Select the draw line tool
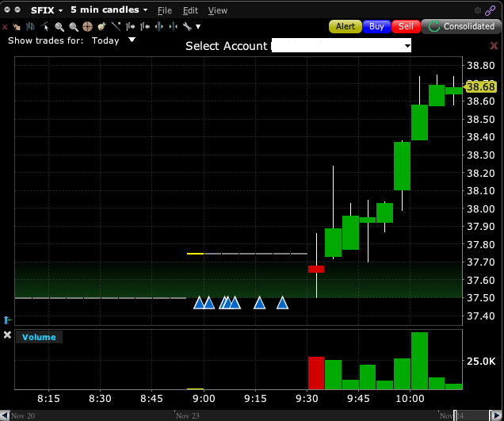This screenshot has width=504, height=421. (116, 26)
